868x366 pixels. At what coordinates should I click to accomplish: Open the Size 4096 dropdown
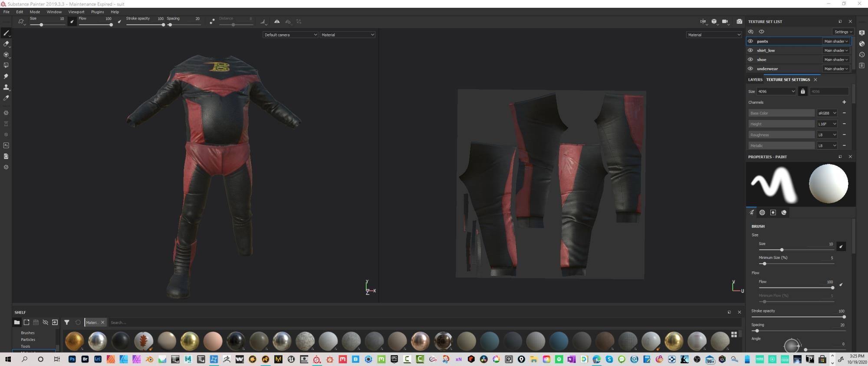tap(776, 91)
